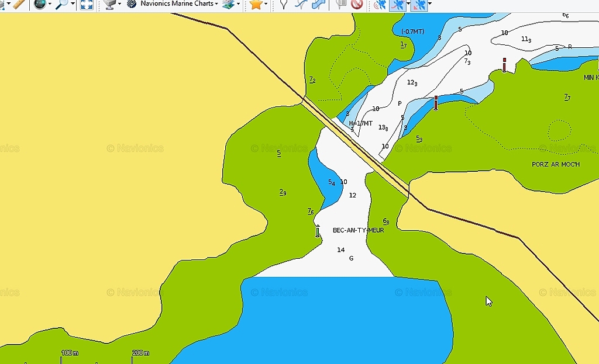599x364 pixels.
Task: Click the 5.4 sounding in blue water
Action: [x=332, y=182]
